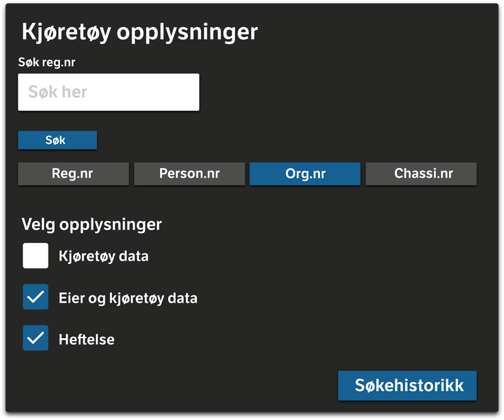Click the "Søk her" search input field
The width and height of the screenshot is (504, 420).
coord(108,92)
